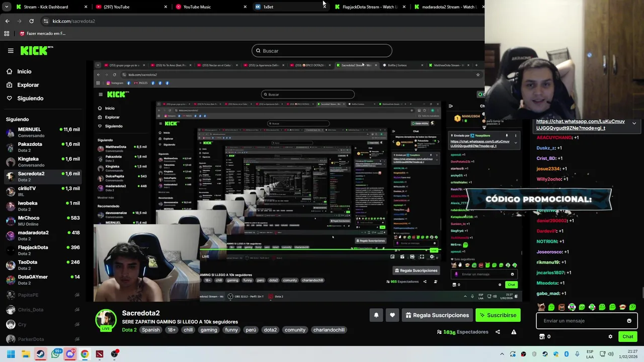
Task: Open offline PapitaPE channel
Action: 43,295
